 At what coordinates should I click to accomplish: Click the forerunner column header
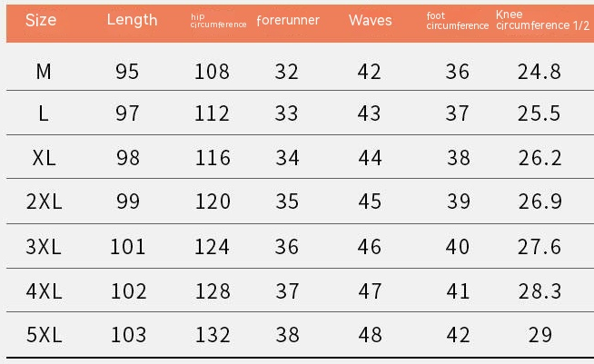click(288, 20)
